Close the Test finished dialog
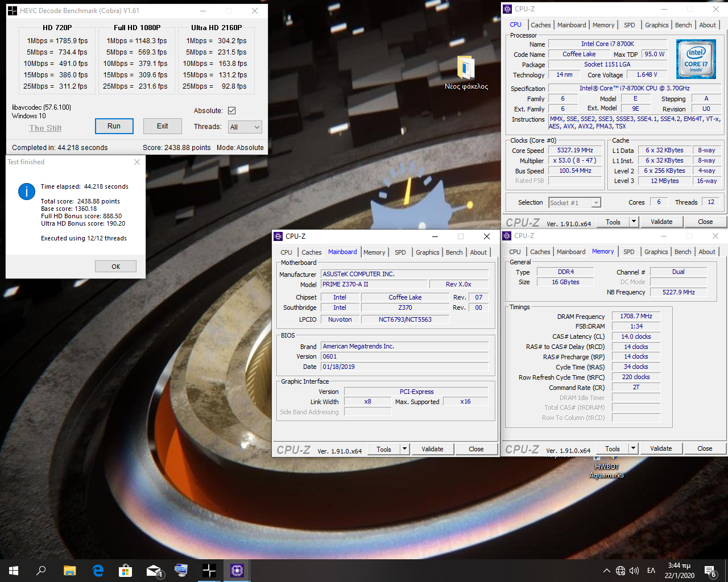728x582 pixels. pos(136,162)
